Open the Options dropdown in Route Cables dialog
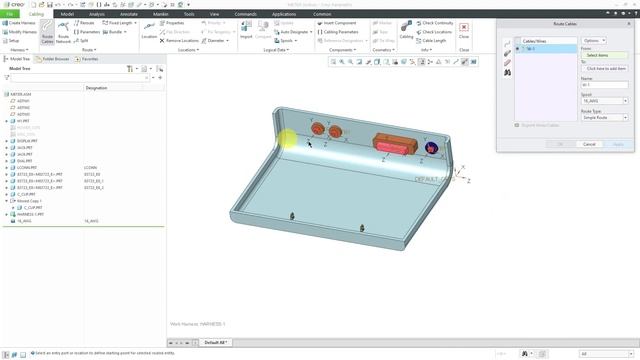 coord(594,41)
